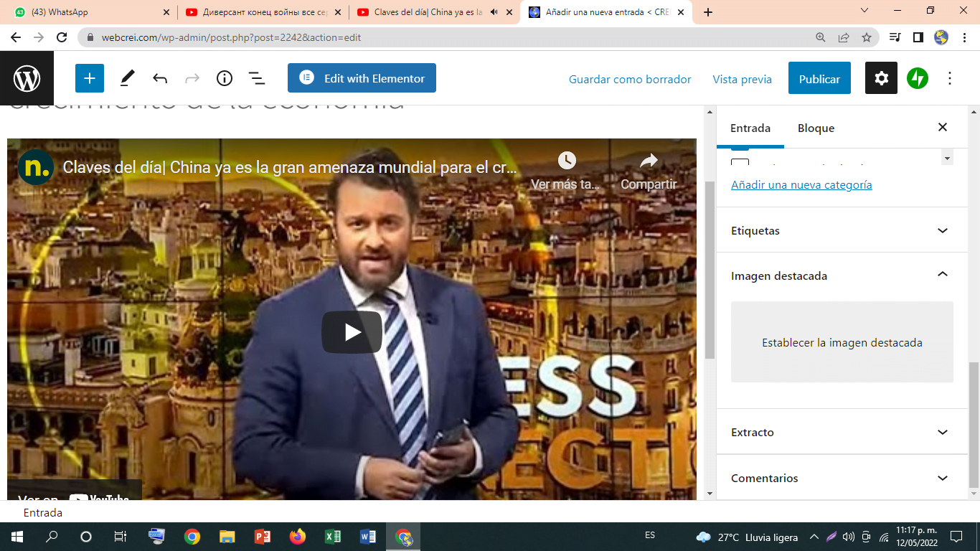980x551 pixels.
Task: Open the document details info icon
Action: click(x=225, y=78)
